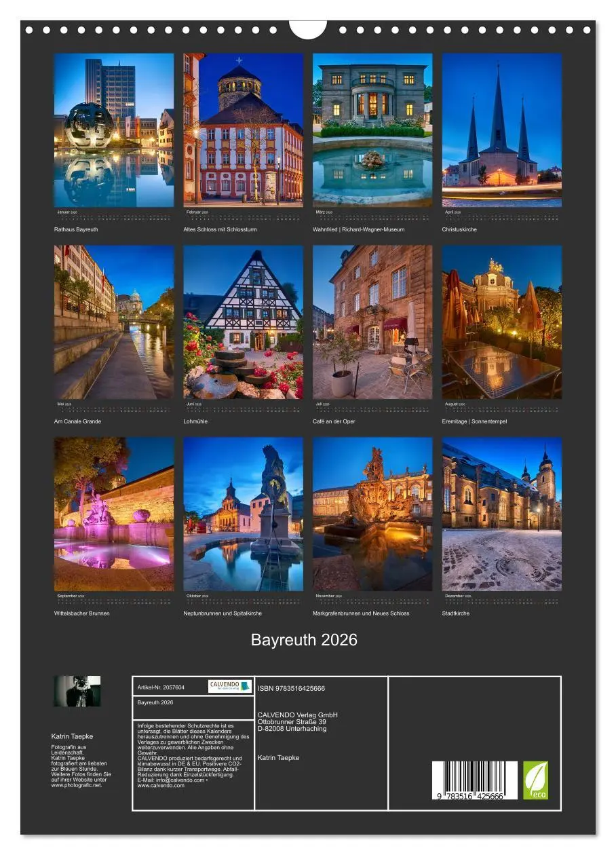Click the "Bayreuth 2026" title
This screenshot has height=855, width=616.
pyautogui.click(x=304, y=640)
